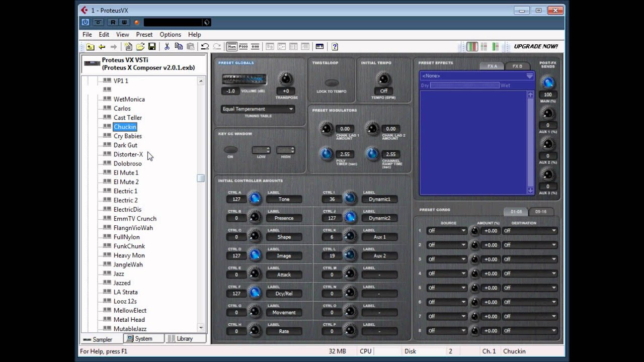Click the Initial Tempo Off value field

pyautogui.click(x=384, y=91)
